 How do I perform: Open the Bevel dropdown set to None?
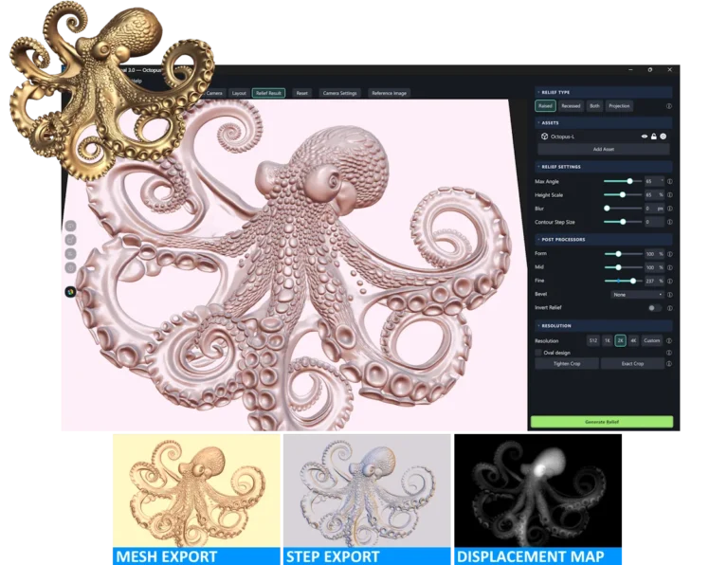click(637, 294)
